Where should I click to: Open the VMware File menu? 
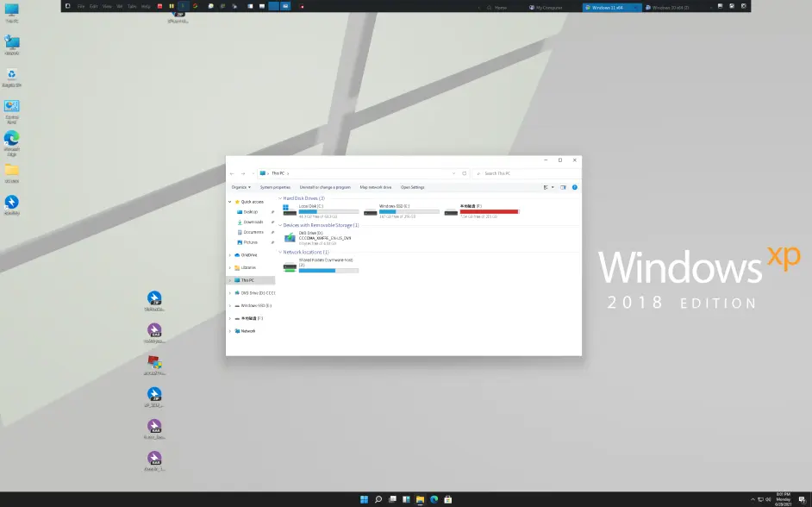[x=81, y=6]
